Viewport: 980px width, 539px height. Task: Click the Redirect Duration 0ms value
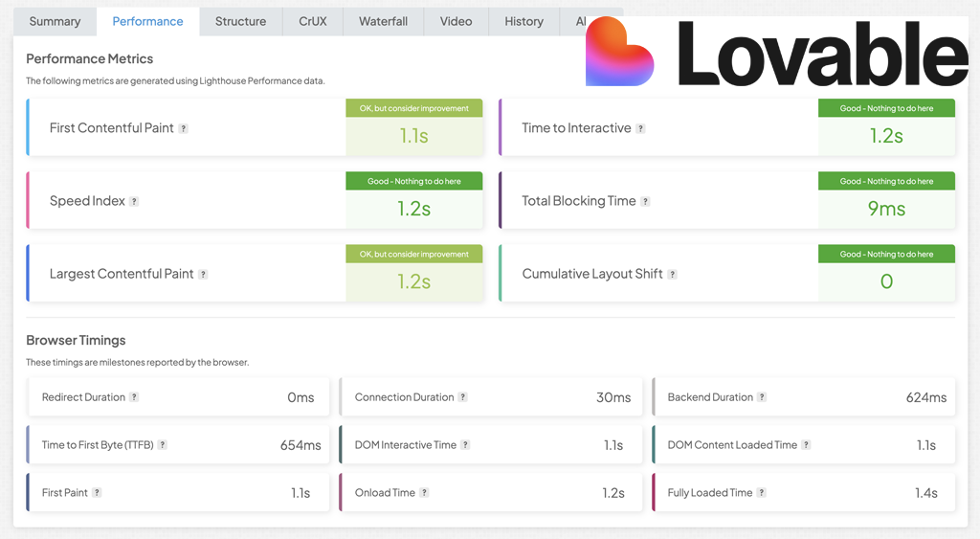coord(301,397)
